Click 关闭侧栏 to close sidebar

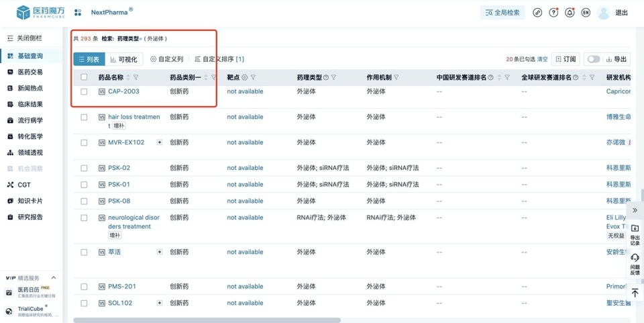pos(25,38)
